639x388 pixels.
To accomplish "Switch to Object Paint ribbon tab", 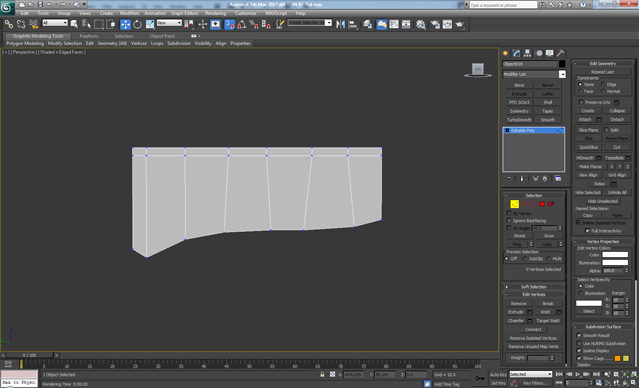I will coord(162,36).
